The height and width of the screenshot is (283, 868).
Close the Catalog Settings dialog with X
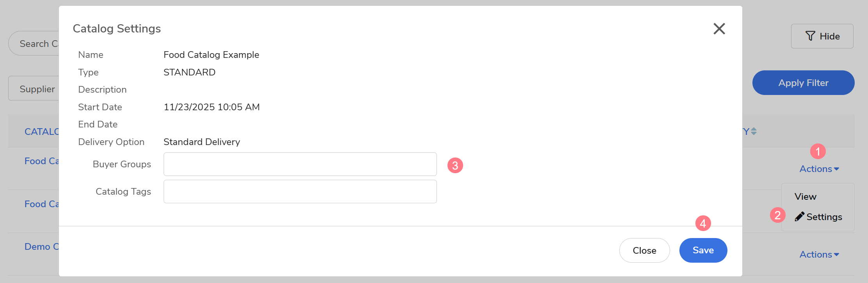[x=719, y=29]
